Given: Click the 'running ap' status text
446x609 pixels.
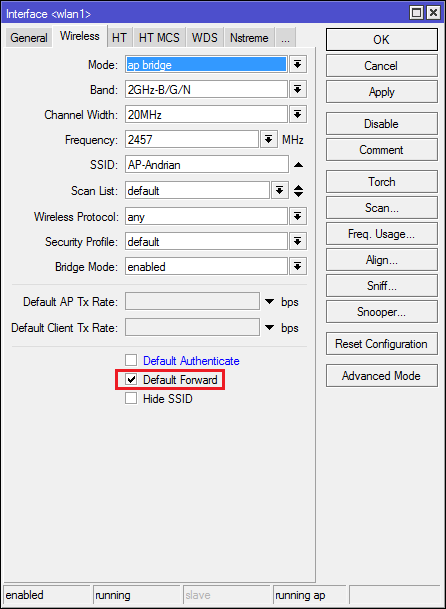Looking at the screenshot, I should click(300, 595).
